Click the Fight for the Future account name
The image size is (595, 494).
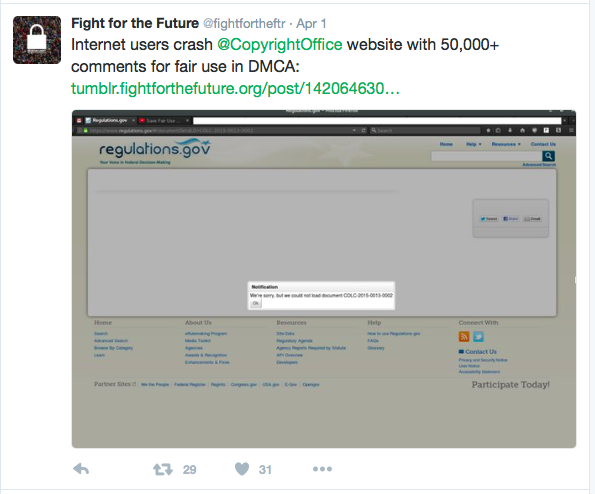coord(135,24)
